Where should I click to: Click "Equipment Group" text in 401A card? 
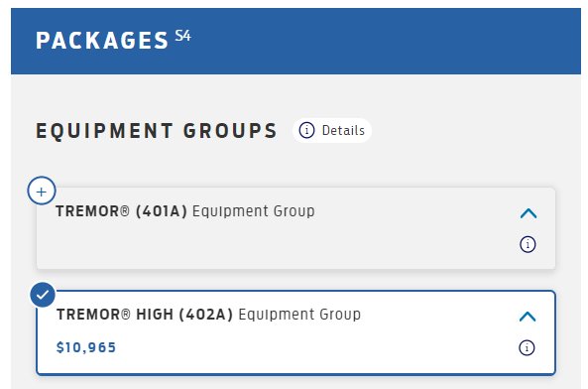pyautogui.click(x=254, y=211)
